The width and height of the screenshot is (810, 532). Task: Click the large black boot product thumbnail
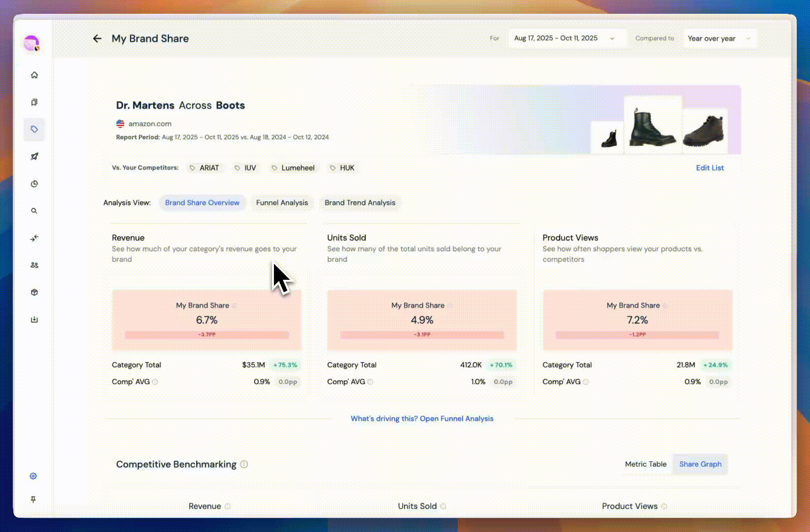point(652,126)
